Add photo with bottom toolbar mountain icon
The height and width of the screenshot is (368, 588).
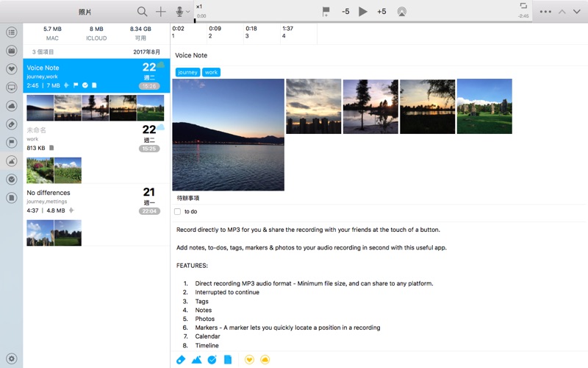click(196, 360)
